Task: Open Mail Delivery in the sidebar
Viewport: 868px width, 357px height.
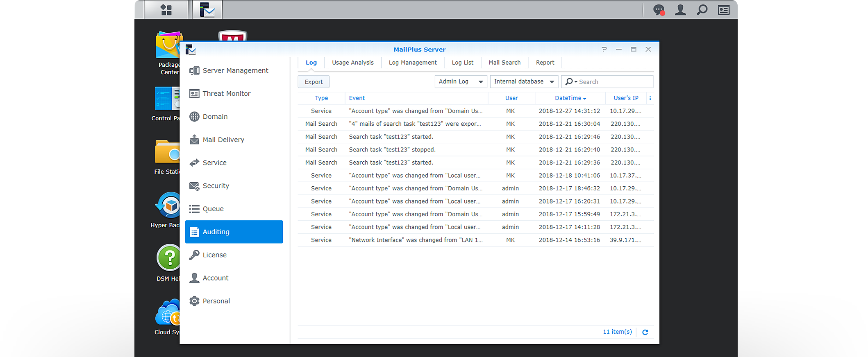Action: [x=223, y=140]
